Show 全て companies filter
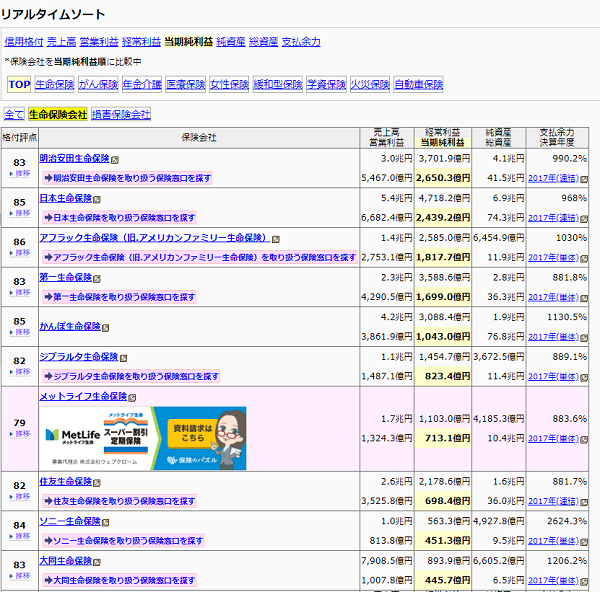The height and width of the screenshot is (592, 600). click(x=14, y=114)
